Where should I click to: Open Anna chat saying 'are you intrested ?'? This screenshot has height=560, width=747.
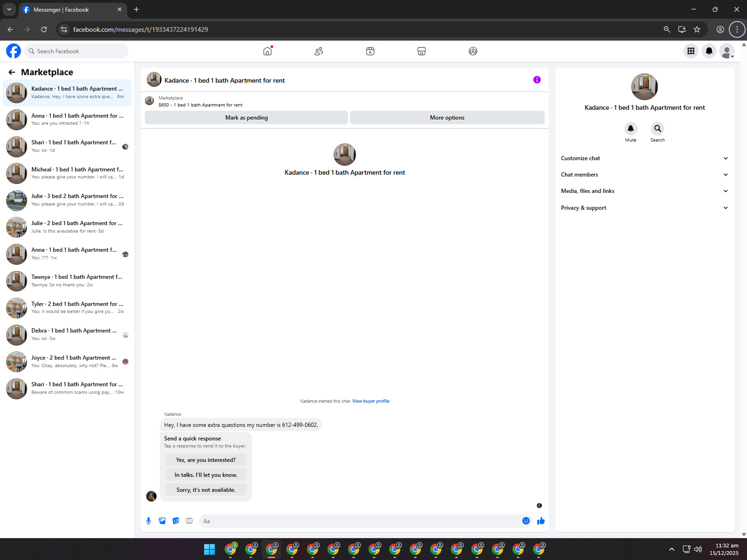(67, 120)
